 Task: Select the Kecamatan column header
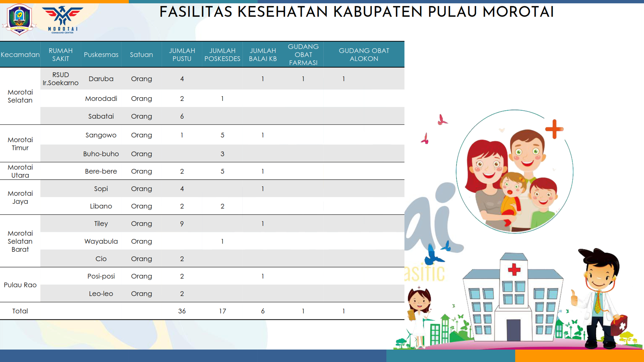click(x=20, y=55)
